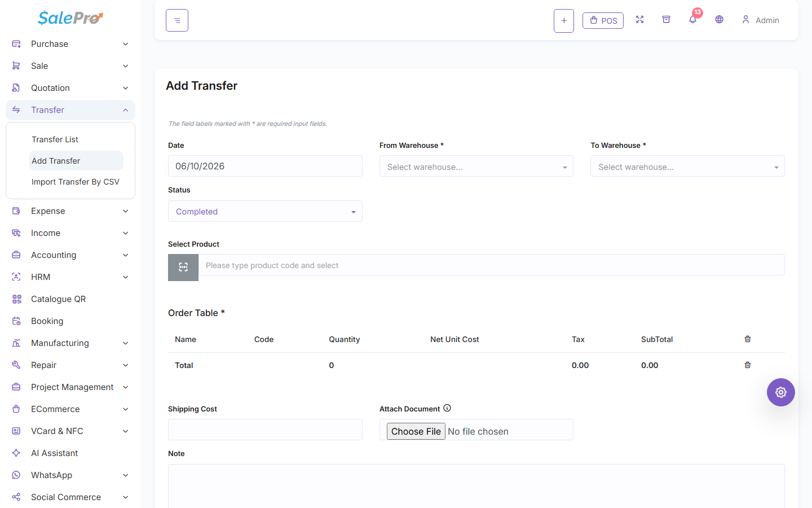Expand the Purchase menu chevron
Viewport: 812px width, 508px height.
point(126,44)
